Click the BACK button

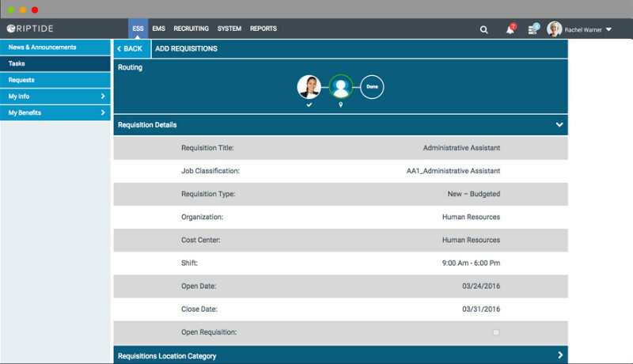(x=130, y=49)
